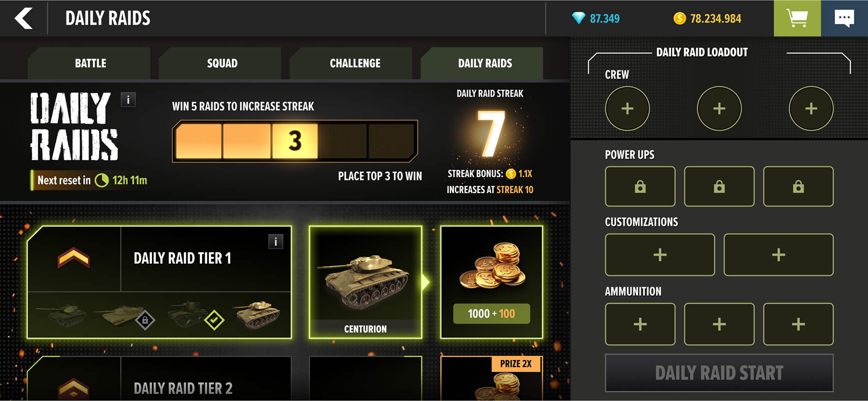
Task: Add third crew member slot
Action: (x=811, y=108)
